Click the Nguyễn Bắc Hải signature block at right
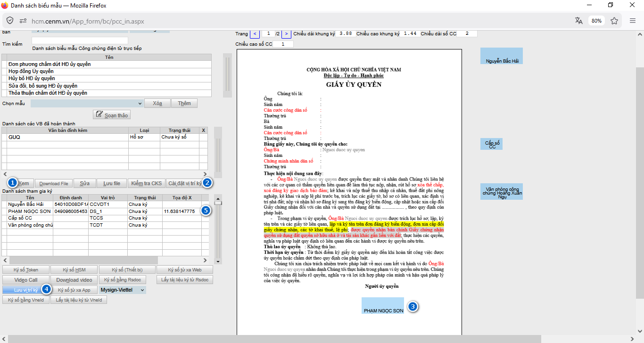 [x=502, y=56]
